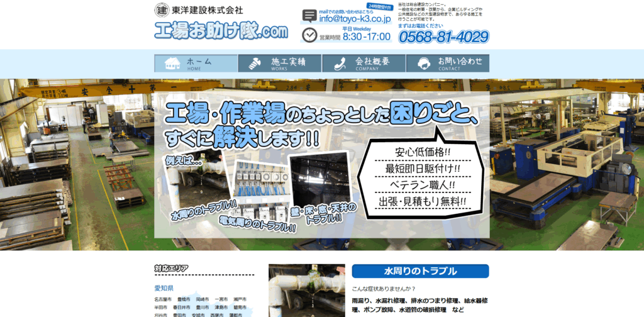The width and height of the screenshot is (644, 317).
Task: Click the round 東洋建設 company logo emblem
Action: [162, 10]
